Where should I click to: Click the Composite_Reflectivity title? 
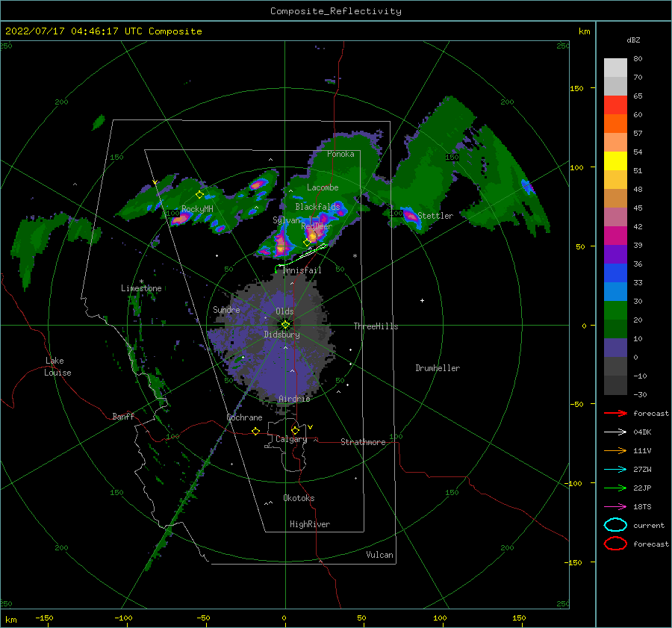(x=336, y=11)
